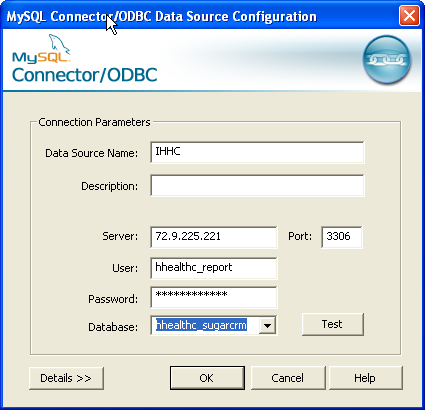Cancel the data source configuration

point(288,378)
